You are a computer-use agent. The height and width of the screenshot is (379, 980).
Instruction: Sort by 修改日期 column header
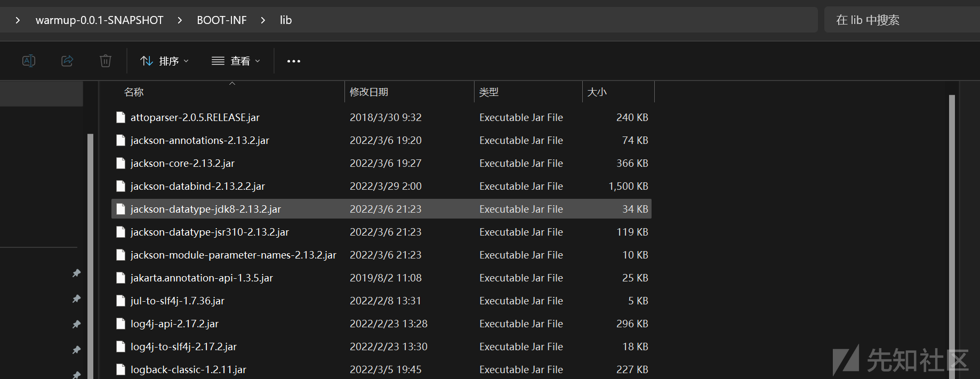point(369,92)
